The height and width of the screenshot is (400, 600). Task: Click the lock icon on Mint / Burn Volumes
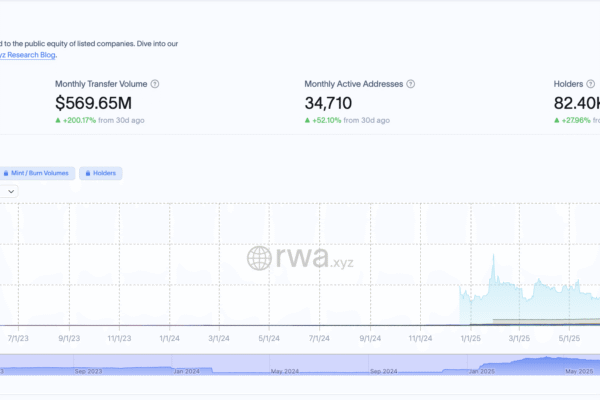(7, 173)
